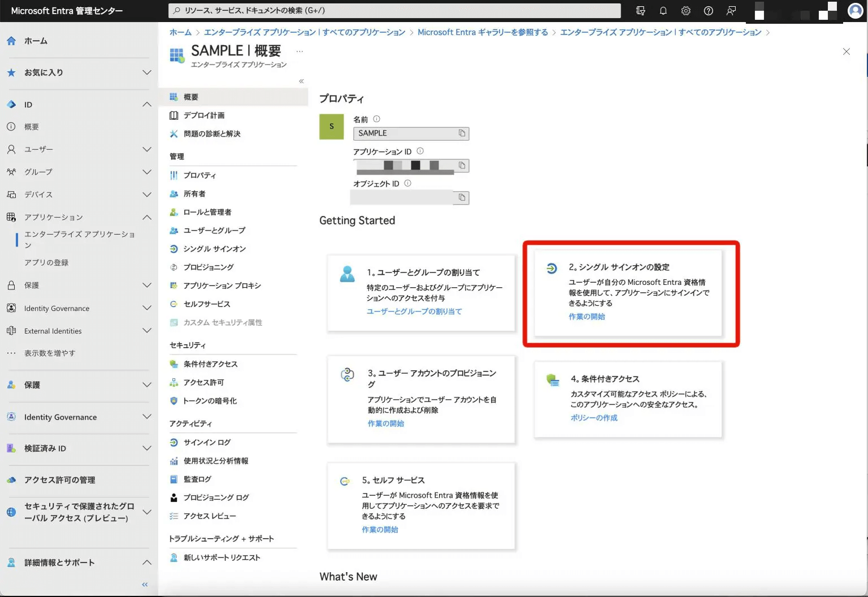Open the notifications bell icon
The image size is (868, 597).
pyautogui.click(x=663, y=11)
